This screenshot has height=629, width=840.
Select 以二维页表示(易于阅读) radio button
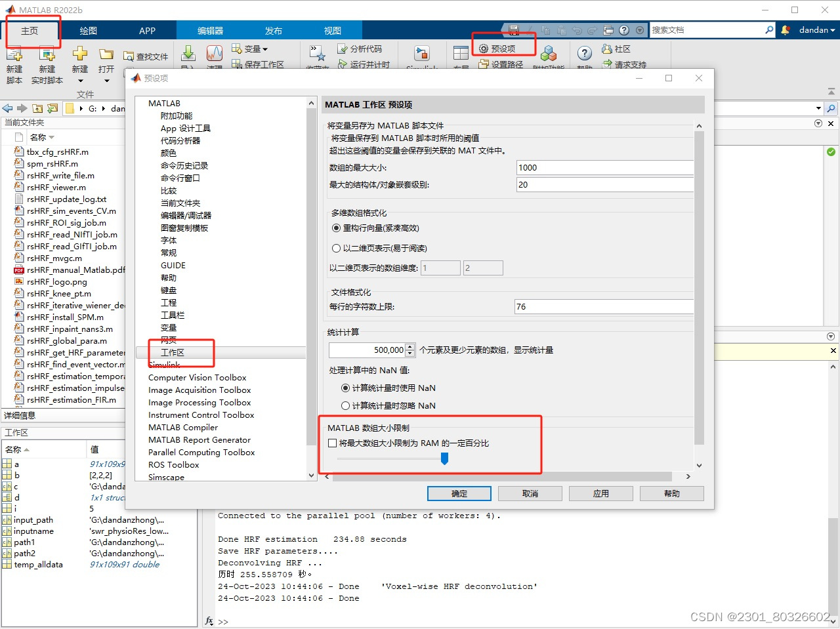pos(335,248)
